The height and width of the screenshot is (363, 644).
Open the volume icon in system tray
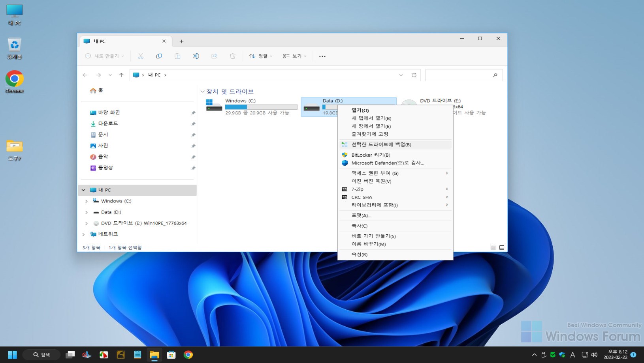594,355
